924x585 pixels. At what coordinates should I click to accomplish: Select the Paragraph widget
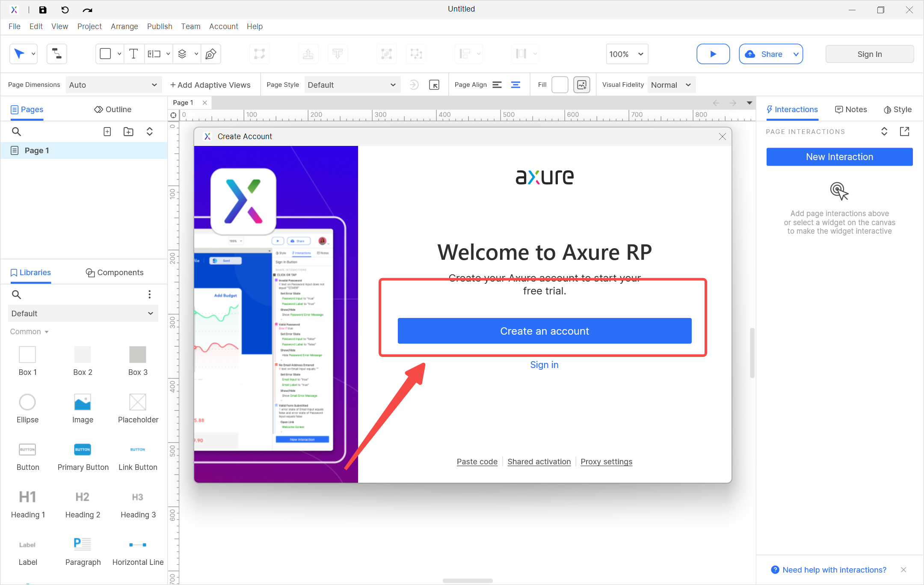click(x=83, y=551)
